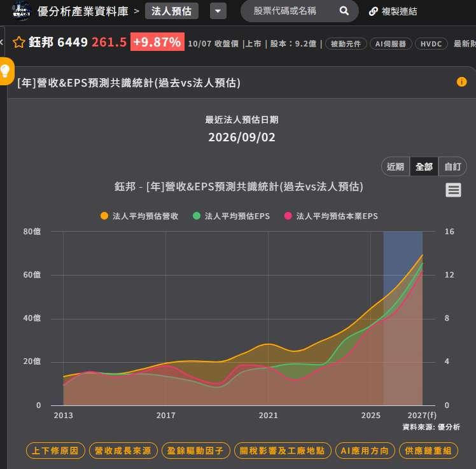This screenshot has height=469, width=476.
Task: Click the 供應鏈重組 button
Action: (428, 451)
